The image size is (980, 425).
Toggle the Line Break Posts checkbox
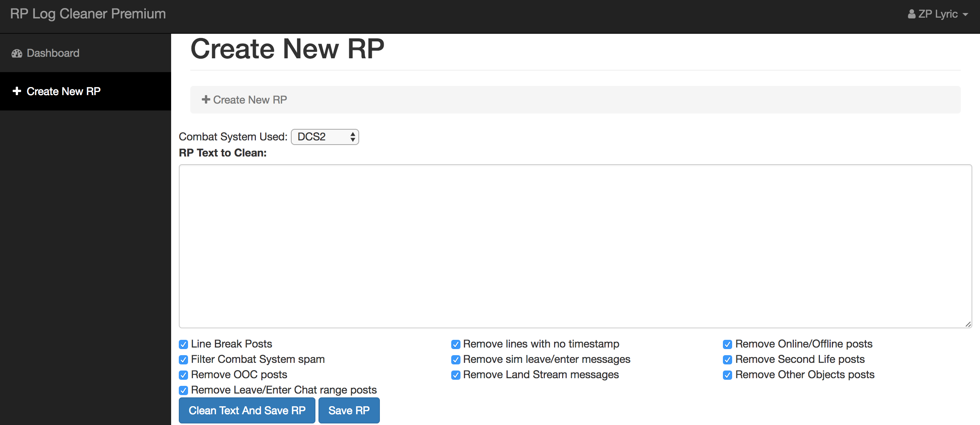(x=183, y=344)
